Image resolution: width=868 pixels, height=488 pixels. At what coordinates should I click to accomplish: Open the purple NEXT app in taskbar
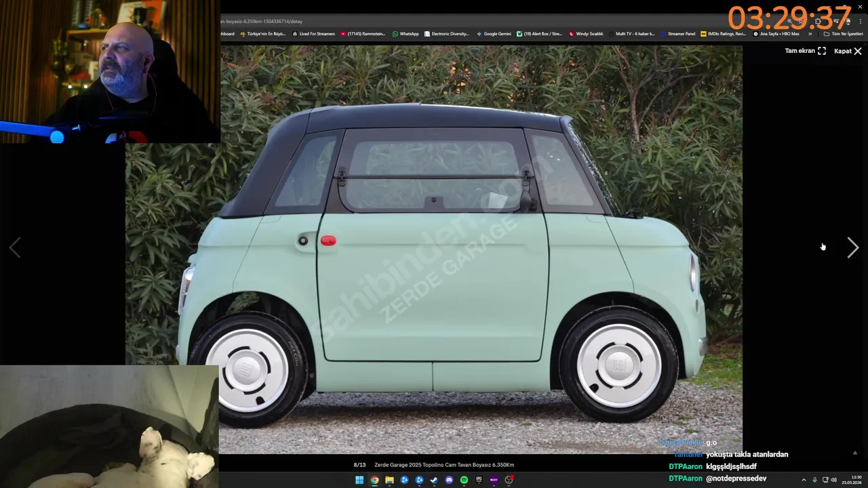tap(494, 480)
